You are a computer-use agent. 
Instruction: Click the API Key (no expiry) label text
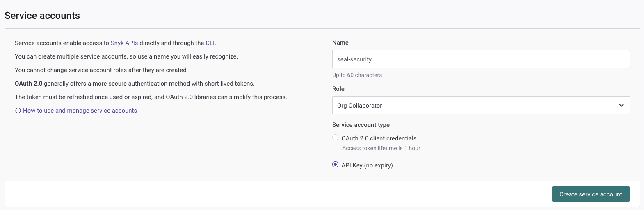(367, 165)
